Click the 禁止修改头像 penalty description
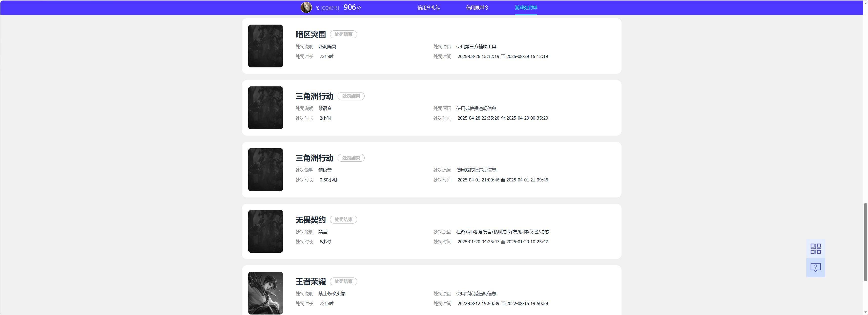The height and width of the screenshot is (315, 868). tap(332, 293)
